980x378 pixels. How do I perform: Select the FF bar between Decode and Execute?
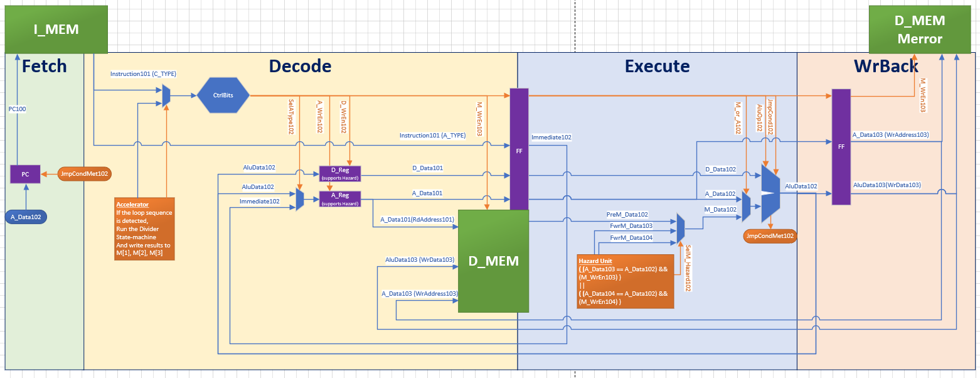pyautogui.click(x=519, y=149)
